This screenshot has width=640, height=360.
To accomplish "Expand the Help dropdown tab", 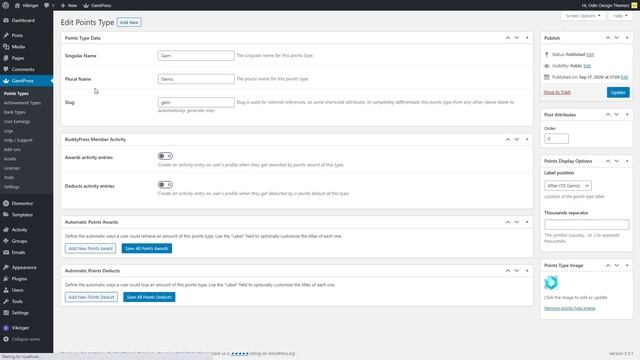I will (x=620, y=16).
